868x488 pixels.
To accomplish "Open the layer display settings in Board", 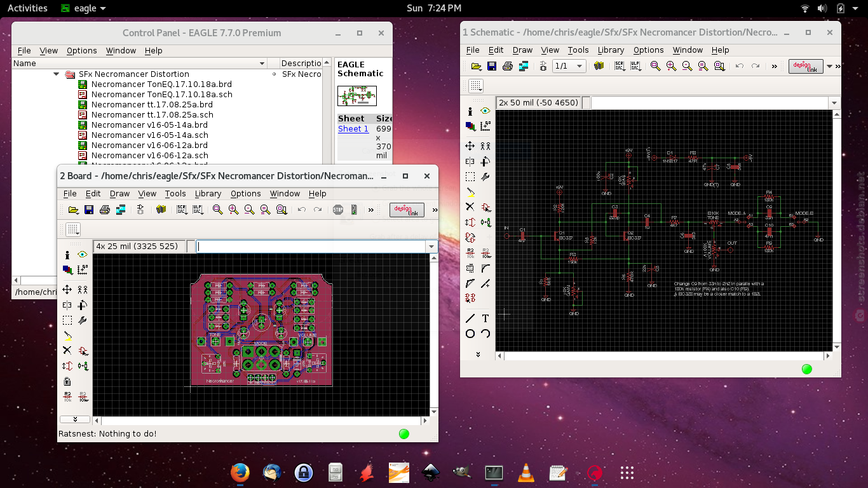I will click(x=67, y=270).
